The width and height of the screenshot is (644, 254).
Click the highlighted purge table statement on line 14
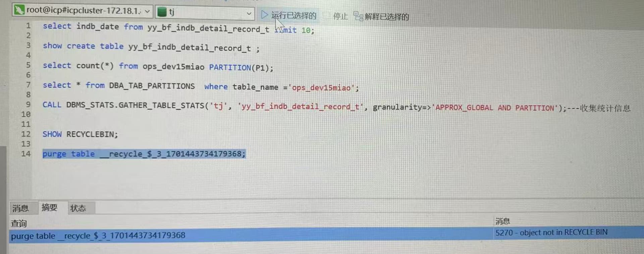pos(144,154)
